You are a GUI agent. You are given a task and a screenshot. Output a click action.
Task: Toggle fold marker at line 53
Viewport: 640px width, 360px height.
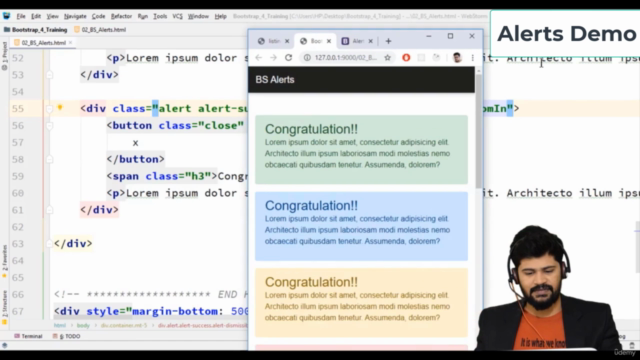tap(49, 75)
